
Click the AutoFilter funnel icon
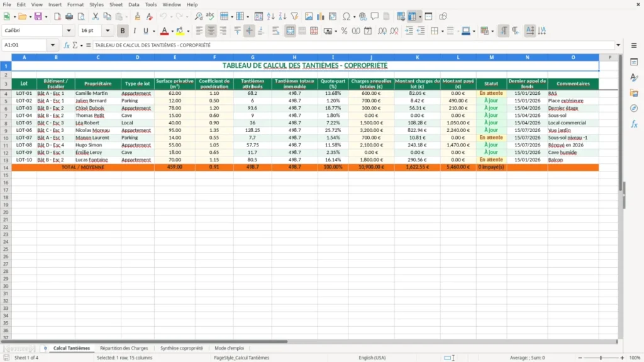294,16
